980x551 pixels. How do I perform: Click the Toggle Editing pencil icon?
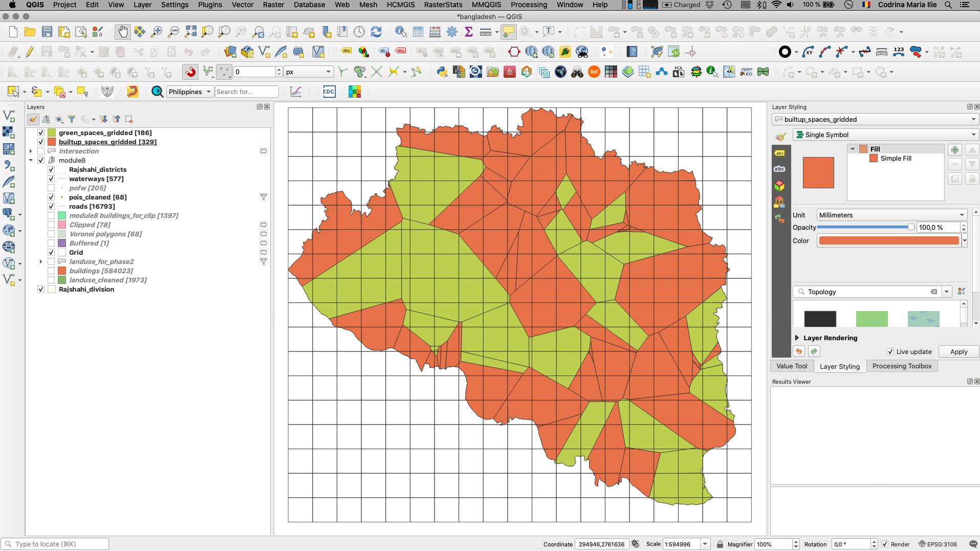point(30,52)
